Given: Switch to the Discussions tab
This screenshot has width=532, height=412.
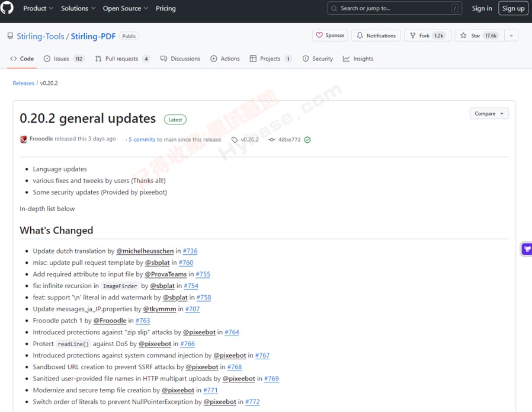Looking at the screenshot, I should [180, 59].
